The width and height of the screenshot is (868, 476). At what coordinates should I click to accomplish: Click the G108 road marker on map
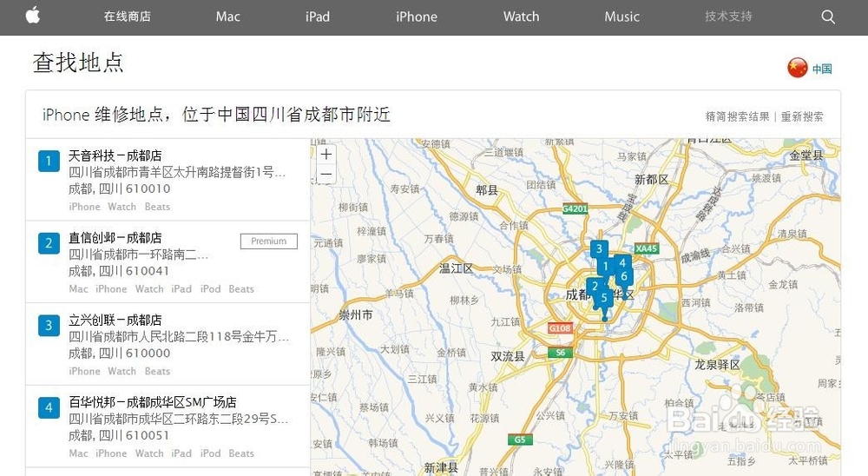(x=560, y=328)
